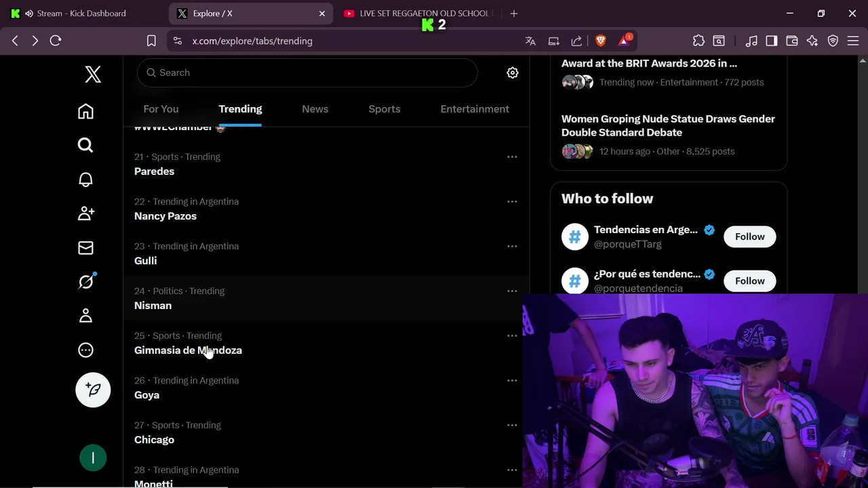Viewport: 868px width, 488px height.
Task: Share this page icon
Action: click(576, 41)
